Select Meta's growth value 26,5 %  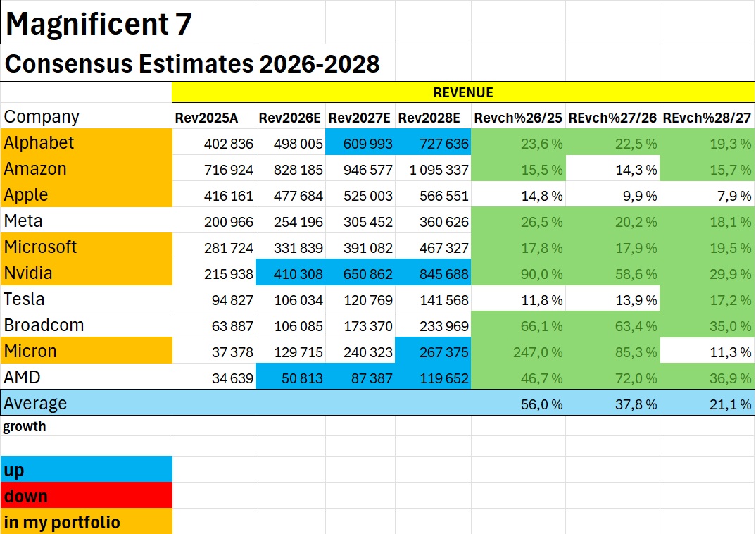[518, 221]
